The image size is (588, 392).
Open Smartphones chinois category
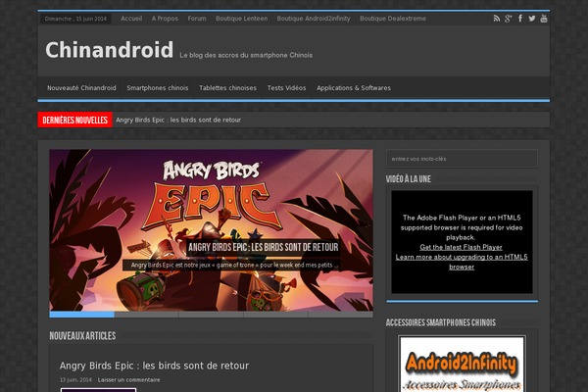[158, 88]
